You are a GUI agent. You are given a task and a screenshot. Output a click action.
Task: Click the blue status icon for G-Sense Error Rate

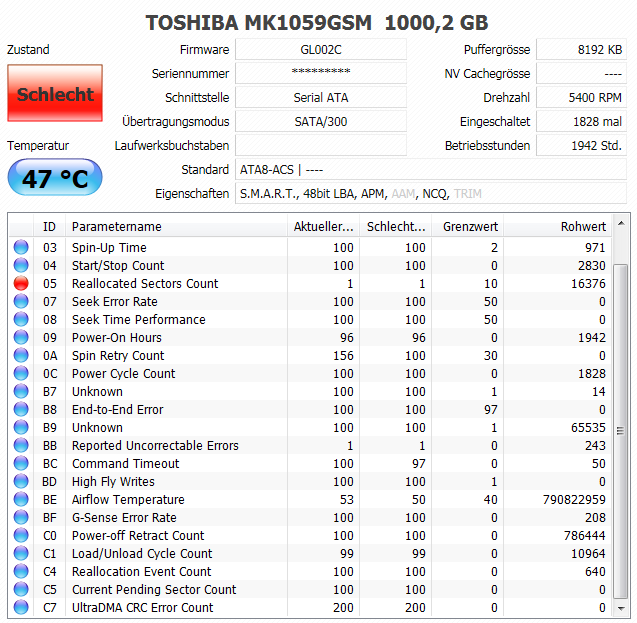pos(21,517)
